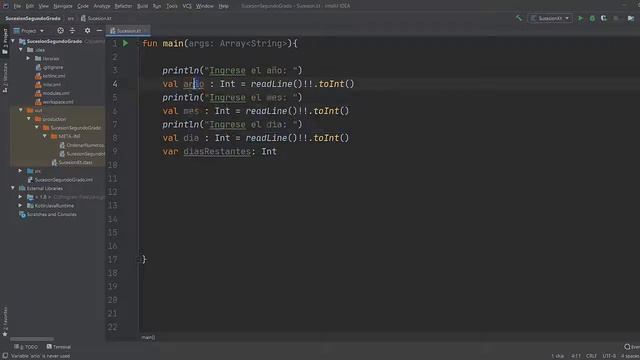Click Sucesion.kt in navigation breadcrumb
The height and width of the screenshot is (360, 640).
96,18
